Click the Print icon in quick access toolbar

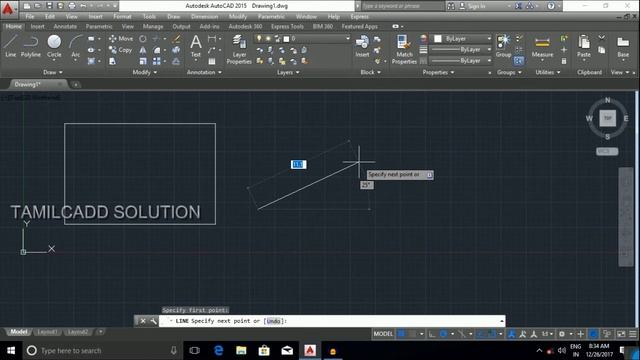(72, 6)
